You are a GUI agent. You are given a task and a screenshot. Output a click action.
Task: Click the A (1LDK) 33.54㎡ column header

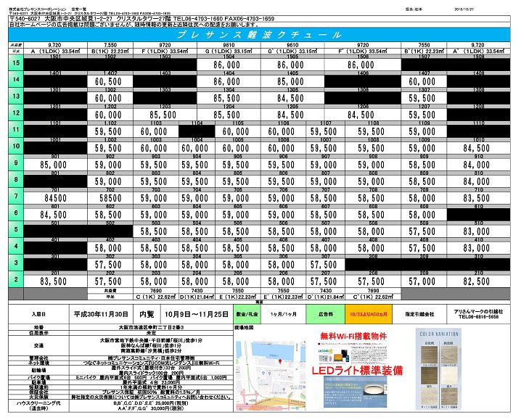[x=55, y=52]
